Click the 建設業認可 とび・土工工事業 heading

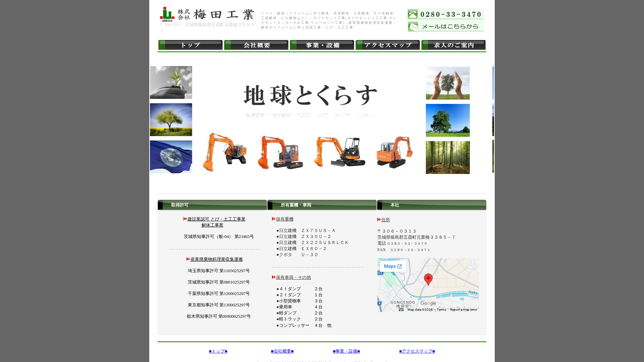[216, 219]
